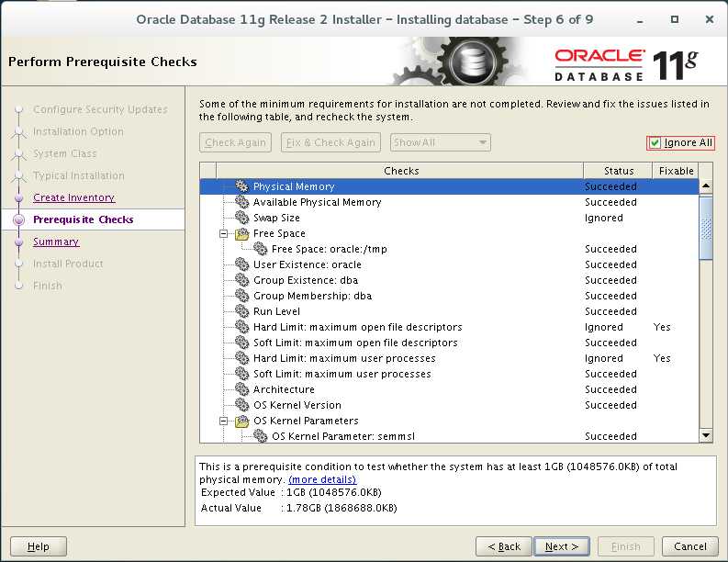Click the Status column header
728x562 pixels.
(x=618, y=171)
